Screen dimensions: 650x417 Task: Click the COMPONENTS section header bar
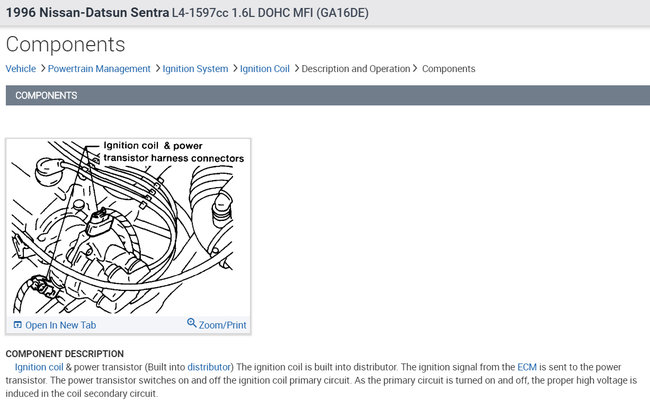pos(327,95)
